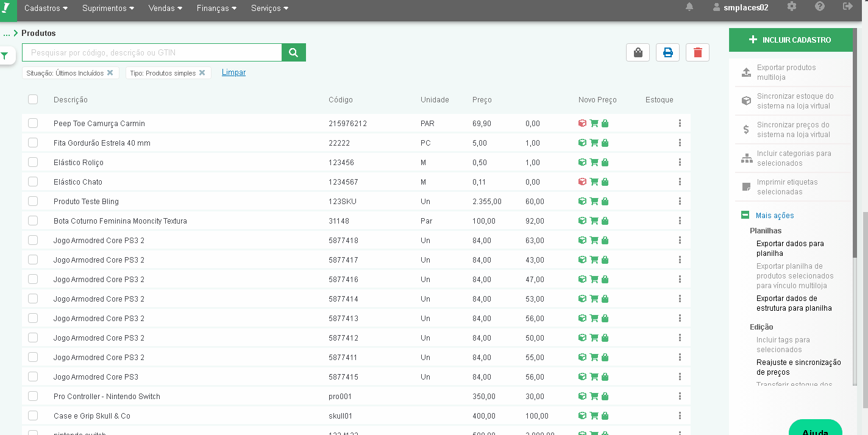
Task: Click the shopping bag toolbar button
Action: 638,52
